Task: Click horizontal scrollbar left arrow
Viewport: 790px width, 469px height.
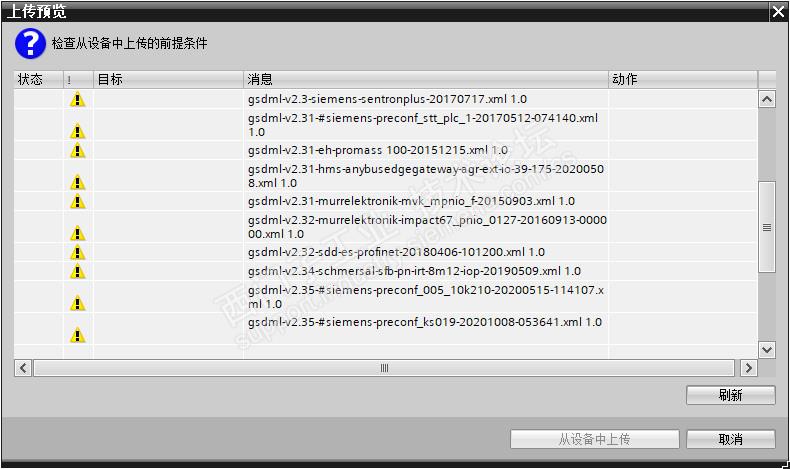Action: pyautogui.click(x=23, y=368)
